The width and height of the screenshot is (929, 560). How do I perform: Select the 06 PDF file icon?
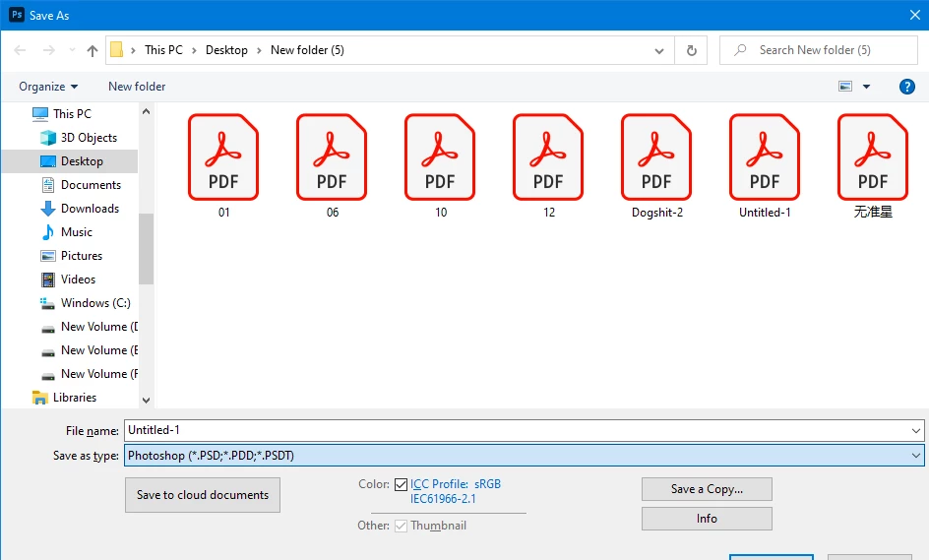point(332,157)
